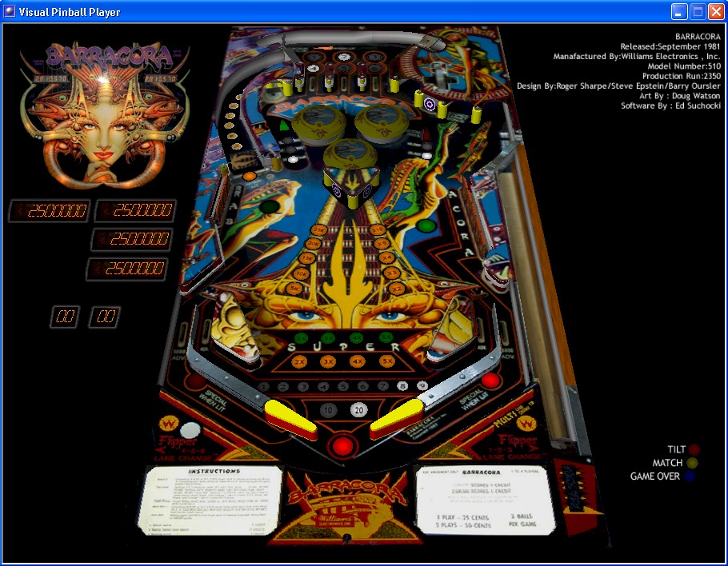Click the INSTRUCTIONS card on the apron
Viewport: 728px width, 566px height.
[x=210, y=501]
